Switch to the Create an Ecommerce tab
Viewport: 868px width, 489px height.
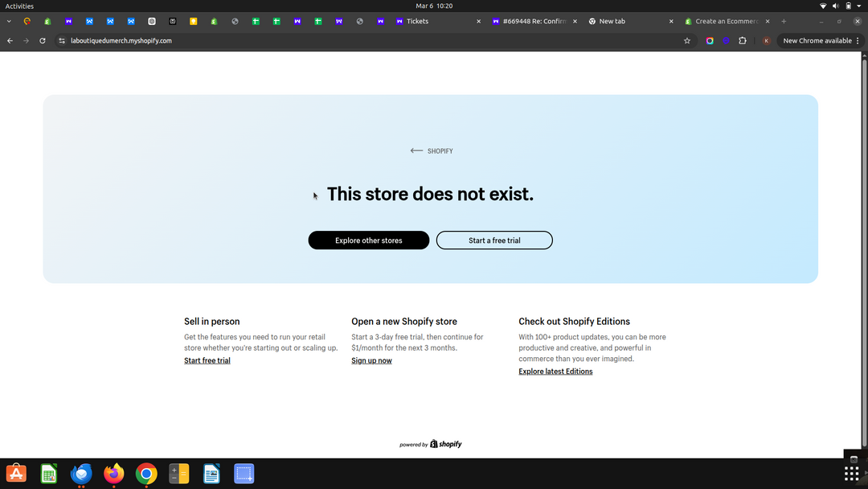(727, 21)
